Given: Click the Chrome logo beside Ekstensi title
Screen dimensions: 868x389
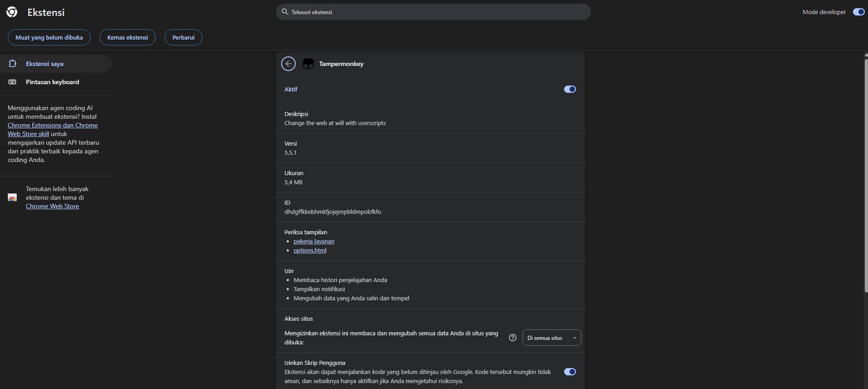Looking at the screenshot, I should coord(12,12).
